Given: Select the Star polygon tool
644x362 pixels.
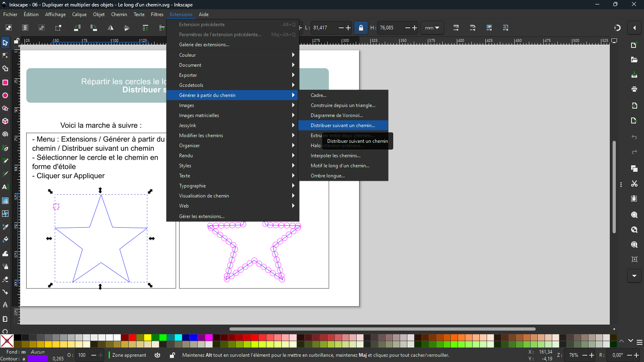Looking at the screenshot, I should click(5, 108).
